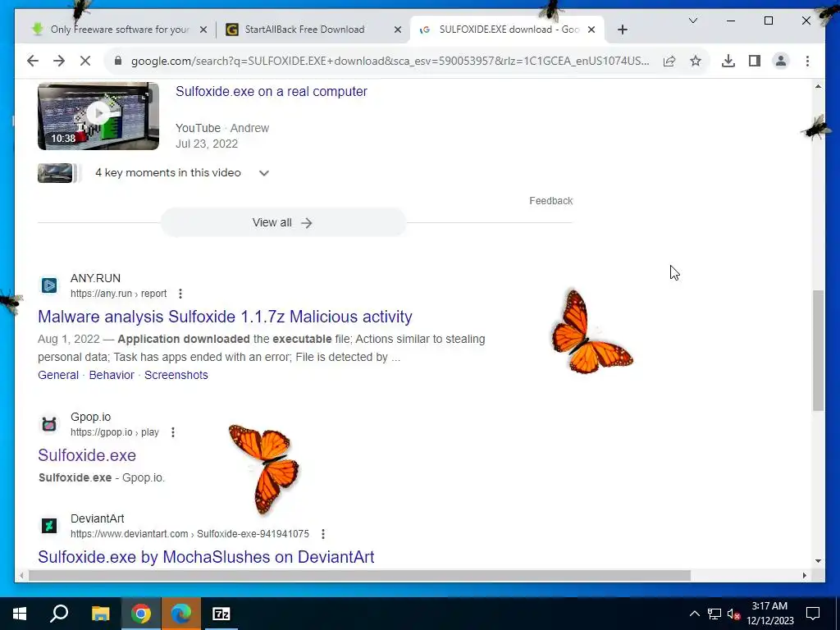Open a new tab
The image size is (840, 630).
coord(622,30)
